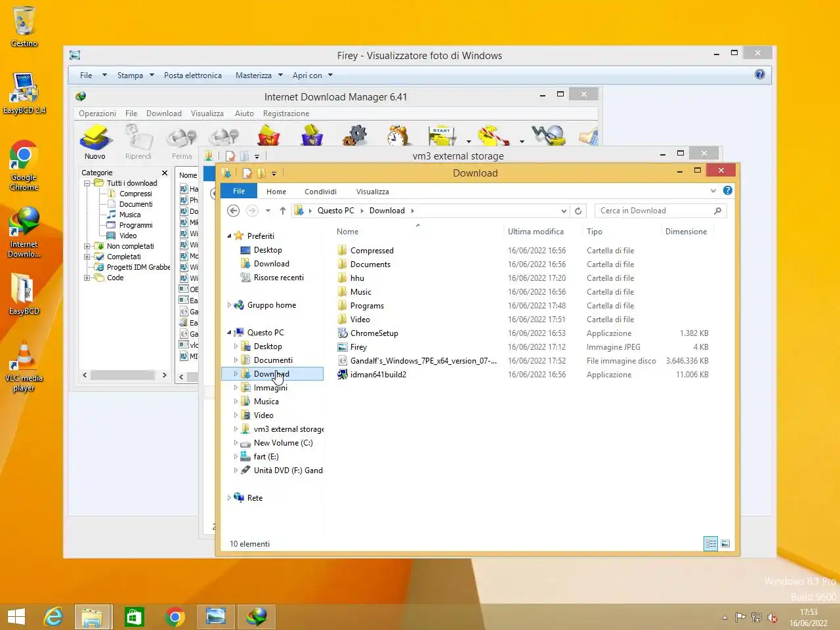Click the gear options icon in IDM toolbar

[354, 136]
